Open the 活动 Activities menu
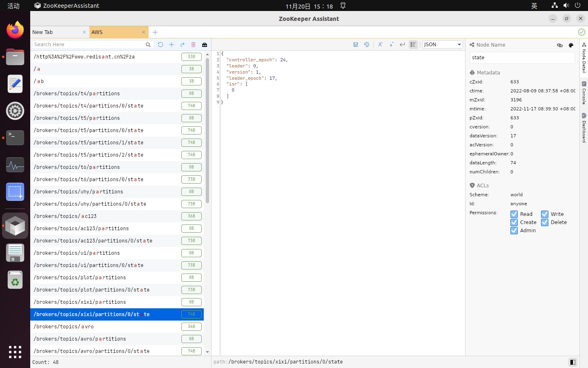The image size is (588, 368). click(13, 6)
